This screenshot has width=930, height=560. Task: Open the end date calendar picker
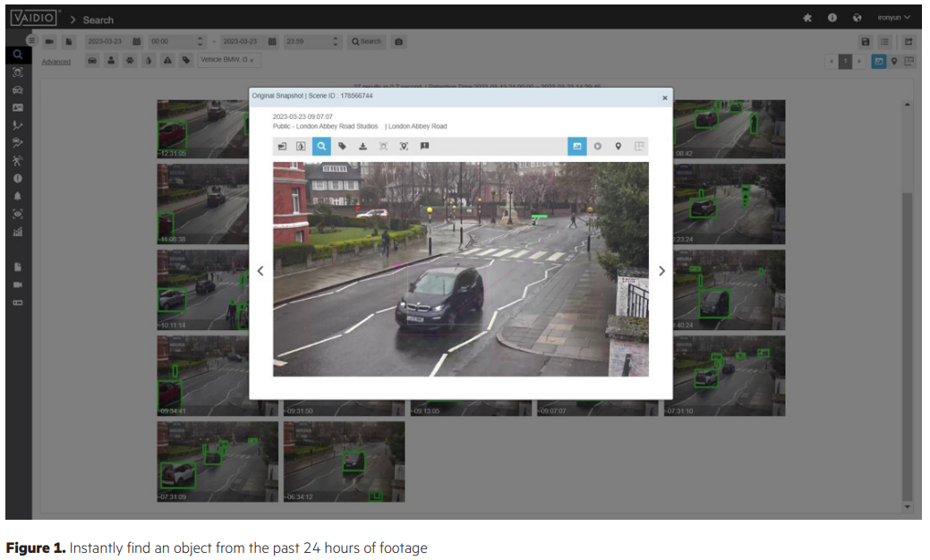pyautogui.click(x=272, y=41)
